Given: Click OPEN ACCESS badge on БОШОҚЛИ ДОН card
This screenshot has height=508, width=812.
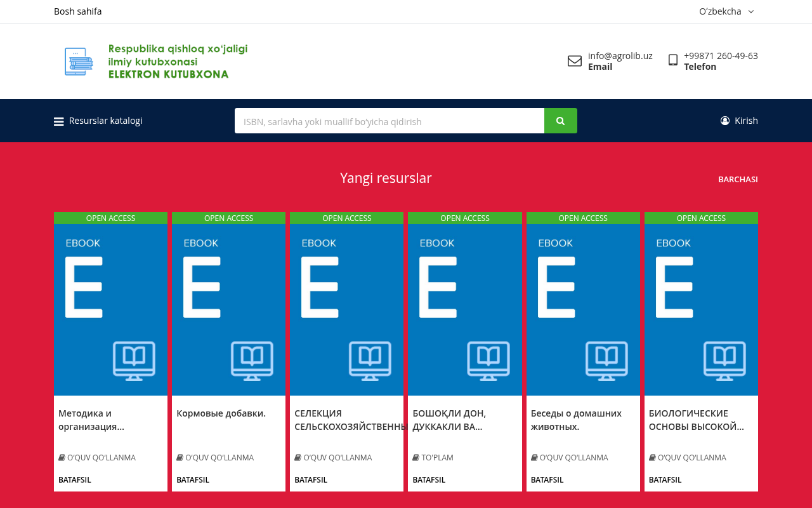Looking at the screenshot, I should click(x=465, y=218).
